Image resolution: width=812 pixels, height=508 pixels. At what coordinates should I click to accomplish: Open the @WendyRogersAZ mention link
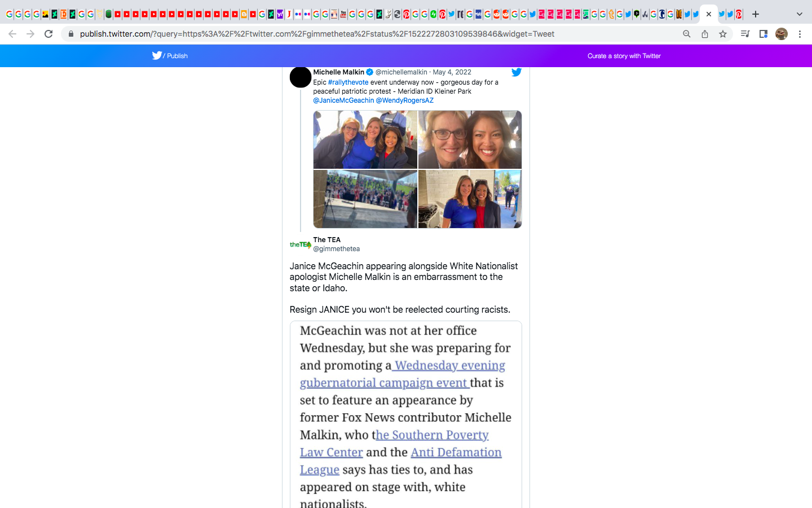(x=404, y=100)
